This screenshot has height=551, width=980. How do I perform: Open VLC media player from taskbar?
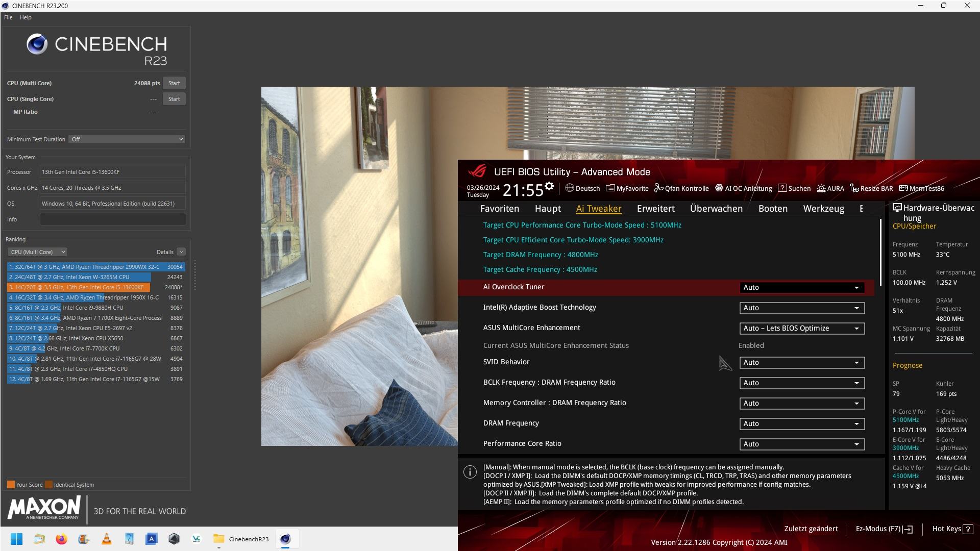tap(107, 539)
